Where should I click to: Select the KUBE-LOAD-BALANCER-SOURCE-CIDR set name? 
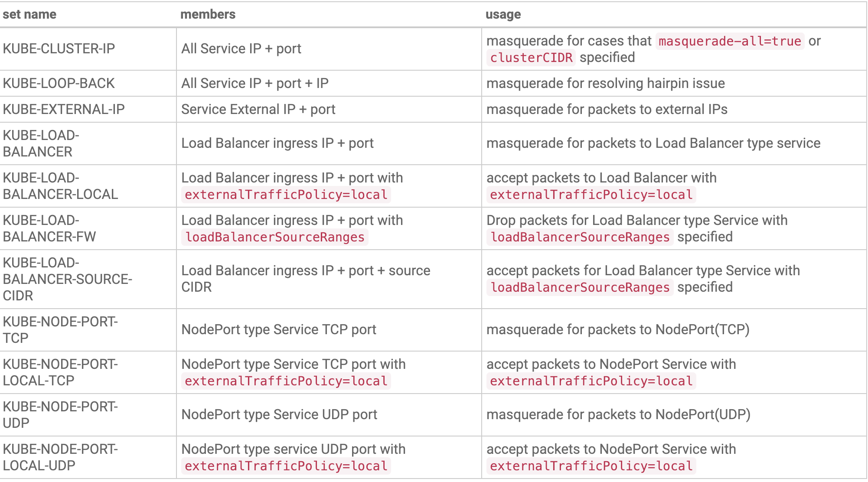pyautogui.click(x=67, y=279)
